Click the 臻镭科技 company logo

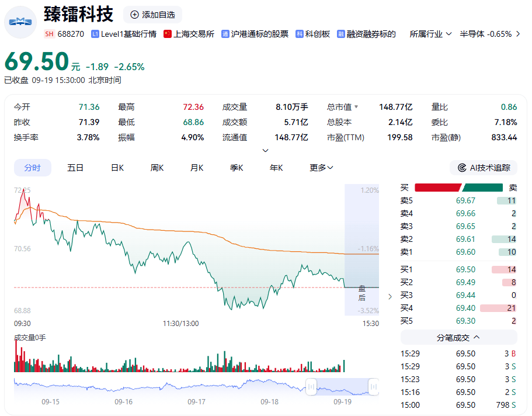[20, 22]
